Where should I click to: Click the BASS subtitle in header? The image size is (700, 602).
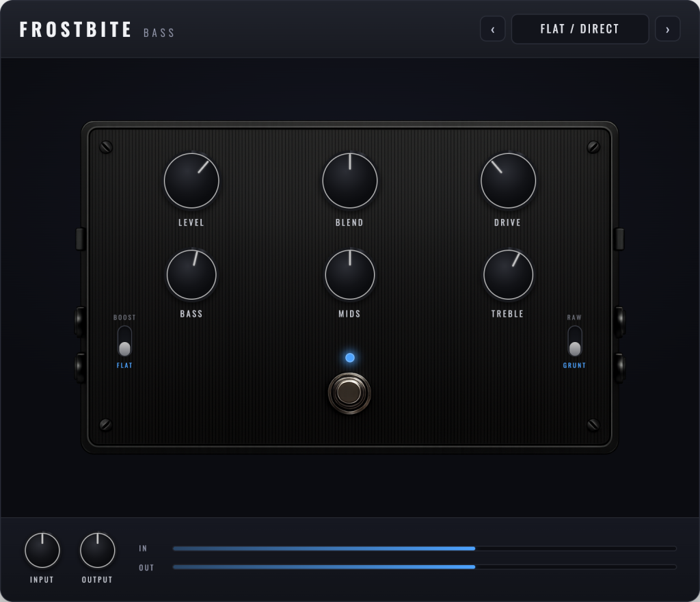coord(159,33)
